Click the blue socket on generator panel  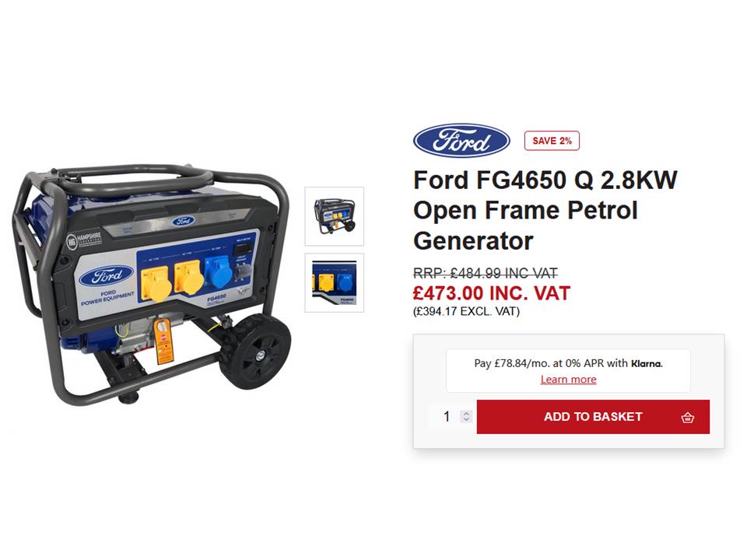pyautogui.click(x=218, y=273)
